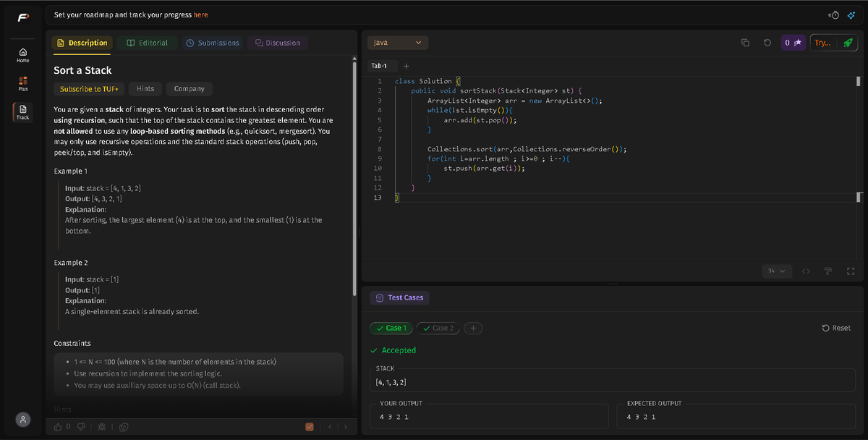This screenshot has width=868, height=440.
Task: Select Case 1 test tab
Action: coord(390,328)
